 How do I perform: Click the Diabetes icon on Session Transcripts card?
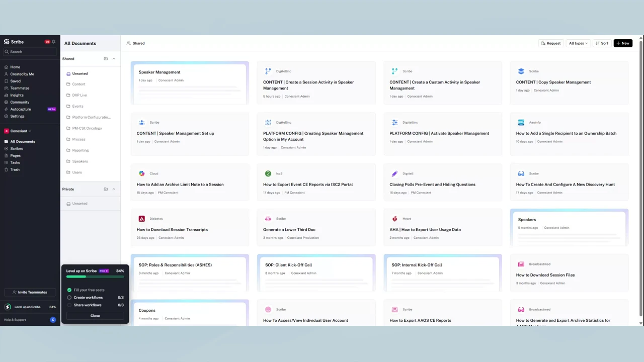141,219
